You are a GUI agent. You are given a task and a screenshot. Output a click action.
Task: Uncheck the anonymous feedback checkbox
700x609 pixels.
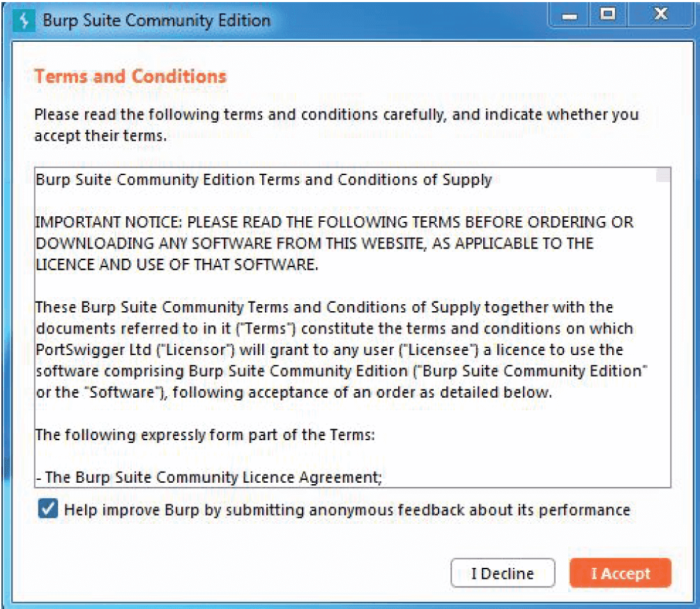tap(48, 510)
